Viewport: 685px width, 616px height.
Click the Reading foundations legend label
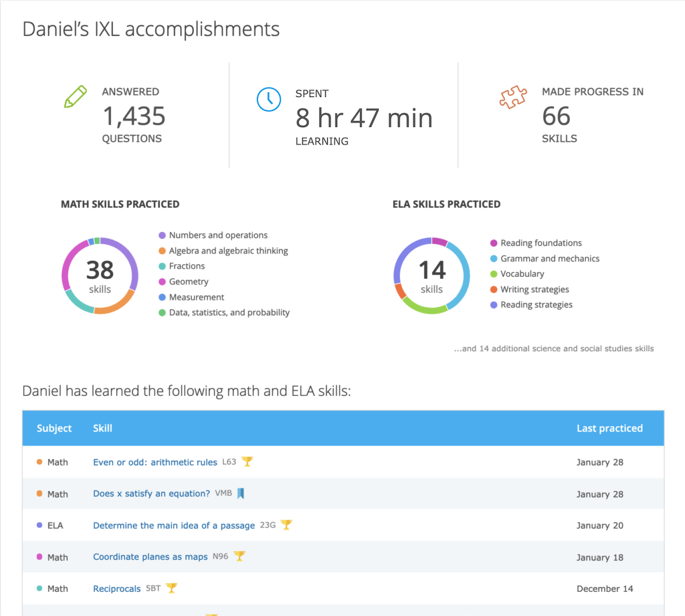point(541,243)
